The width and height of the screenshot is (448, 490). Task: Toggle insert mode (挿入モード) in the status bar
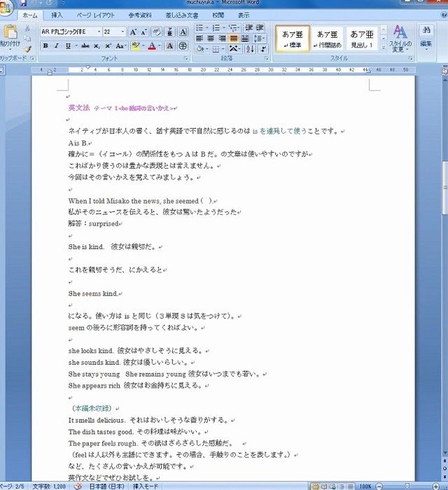pos(146,486)
